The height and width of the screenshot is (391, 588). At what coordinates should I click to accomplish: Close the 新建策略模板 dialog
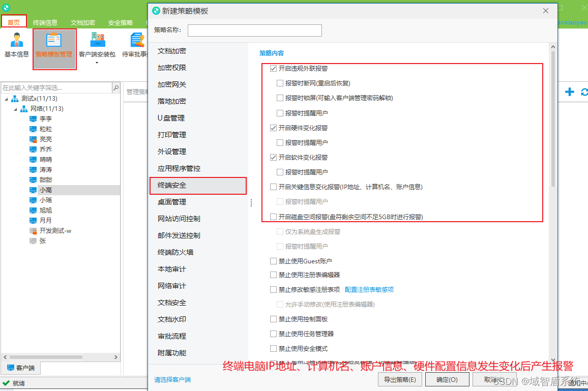(546, 11)
